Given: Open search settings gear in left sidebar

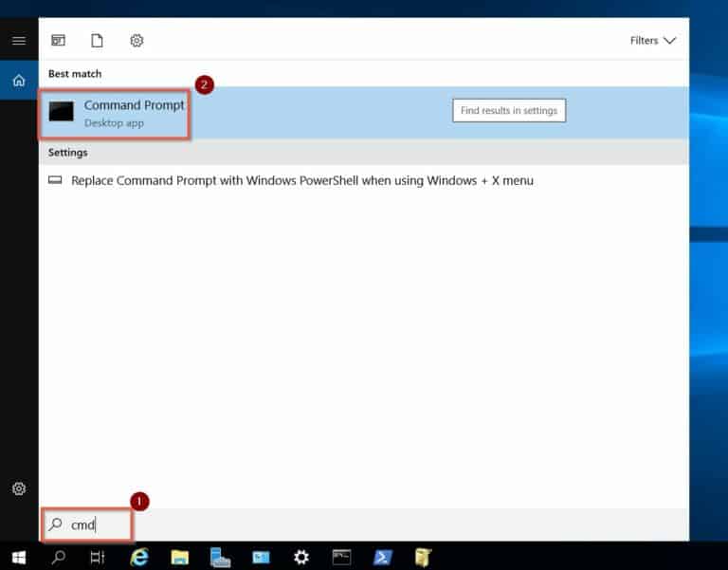Looking at the screenshot, I should [x=19, y=488].
